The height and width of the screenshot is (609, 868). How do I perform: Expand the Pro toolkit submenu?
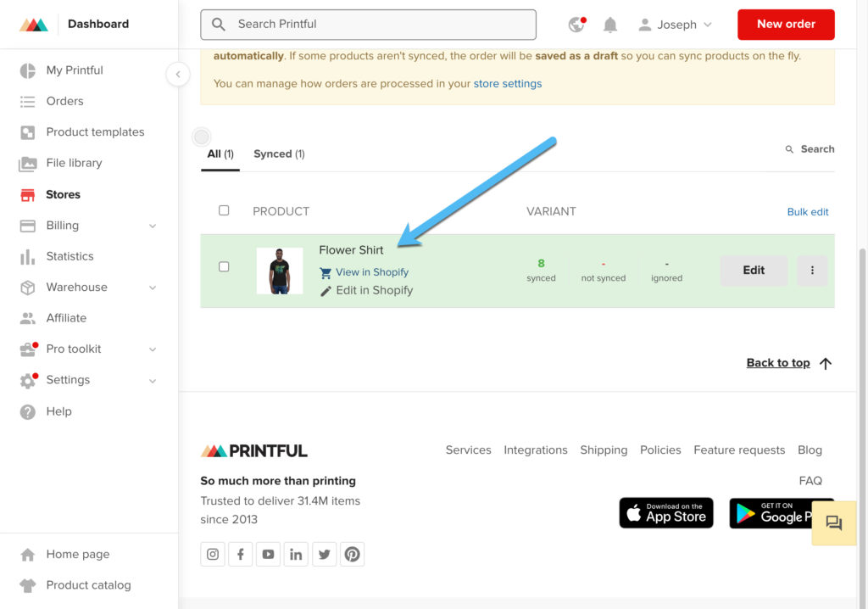click(x=153, y=349)
